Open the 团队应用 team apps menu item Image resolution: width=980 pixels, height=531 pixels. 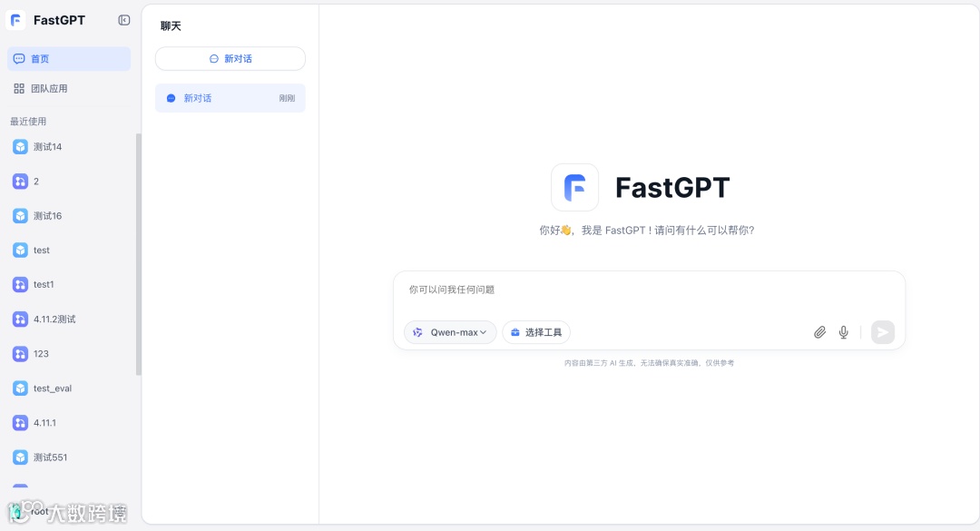[69, 89]
